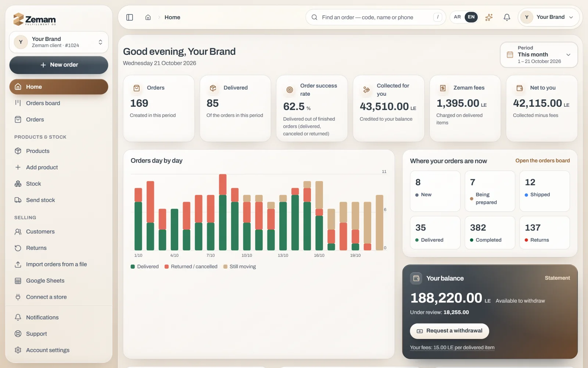Viewport: 588px width, 368px height.
Task: Open the Completed status tile
Action: (x=490, y=233)
